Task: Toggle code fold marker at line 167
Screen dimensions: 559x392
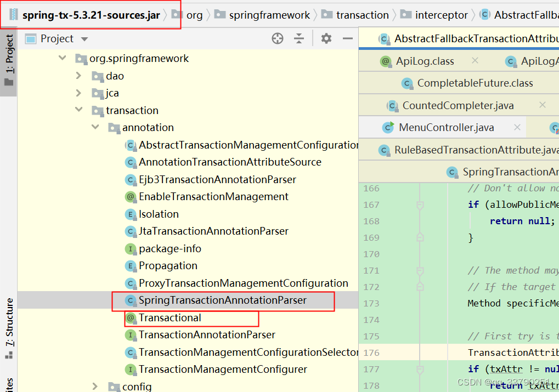Action: [420, 205]
